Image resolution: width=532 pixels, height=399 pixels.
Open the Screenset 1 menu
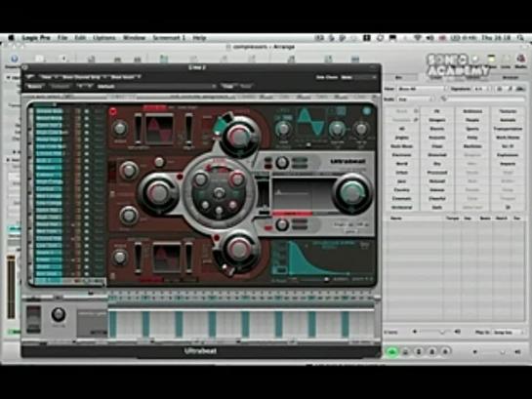coord(169,38)
